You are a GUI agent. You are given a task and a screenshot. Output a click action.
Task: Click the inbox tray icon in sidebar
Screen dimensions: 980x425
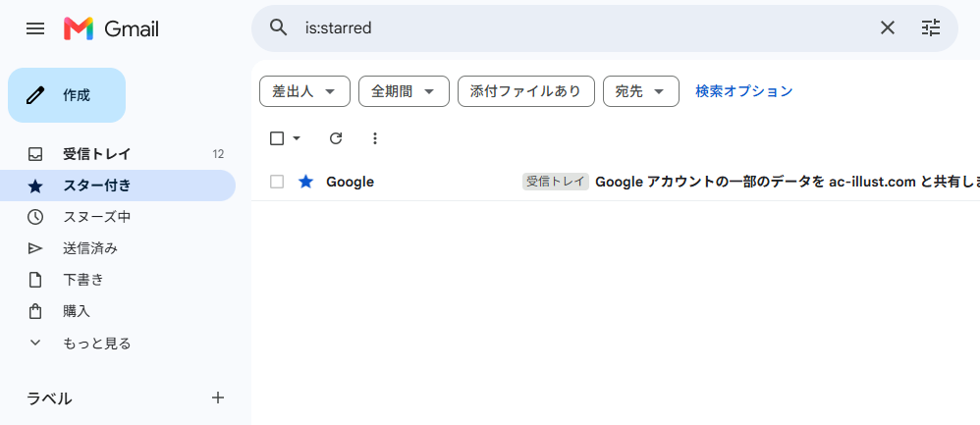(35, 154)
